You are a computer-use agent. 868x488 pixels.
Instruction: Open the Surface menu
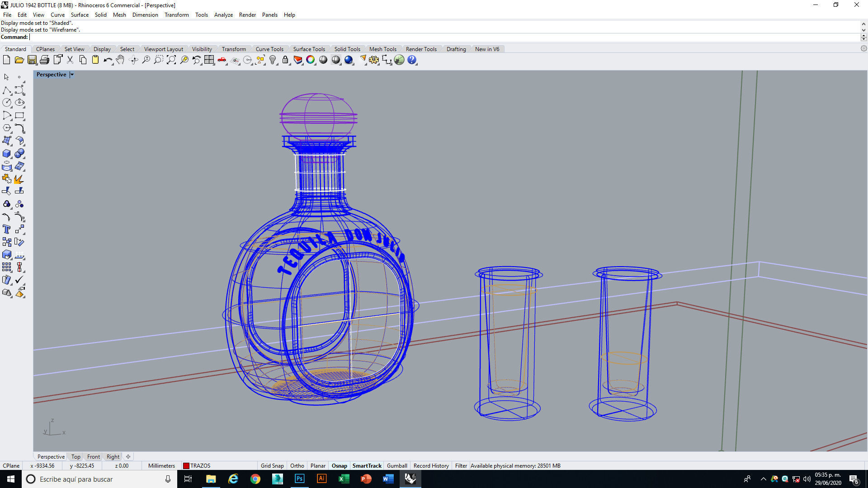[80, 15]
